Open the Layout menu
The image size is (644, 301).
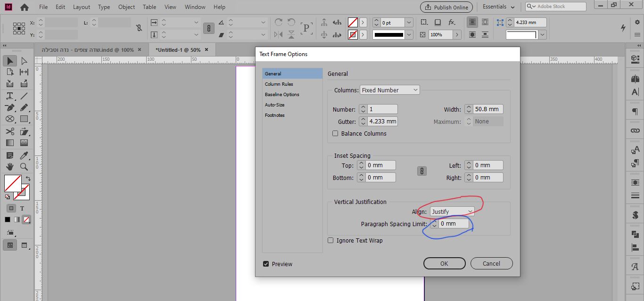81,7
